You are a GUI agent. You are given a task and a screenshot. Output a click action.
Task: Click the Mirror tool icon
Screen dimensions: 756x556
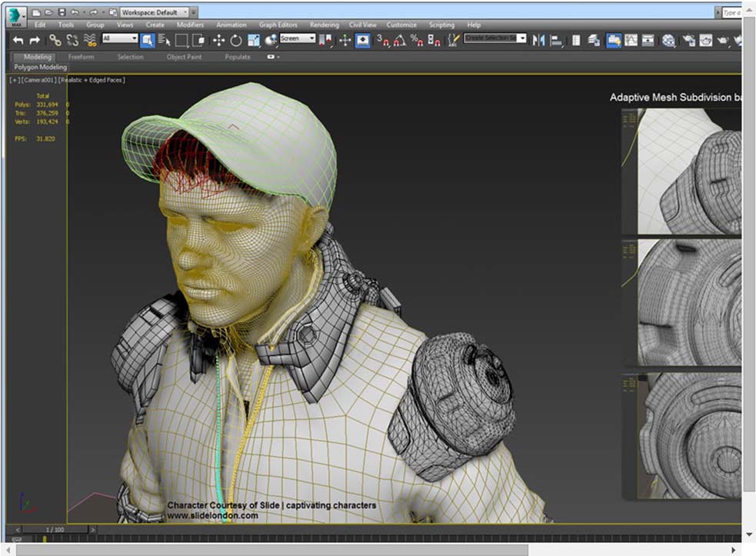(538, 40)
